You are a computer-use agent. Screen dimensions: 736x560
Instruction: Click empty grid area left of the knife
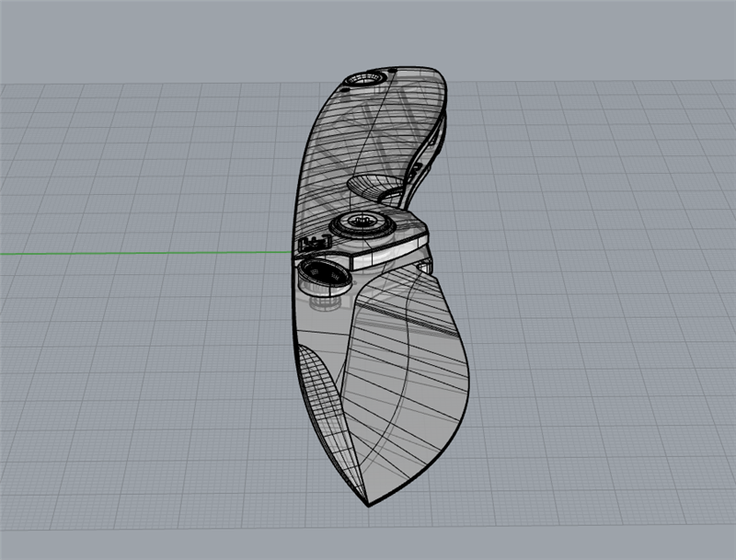138,368
